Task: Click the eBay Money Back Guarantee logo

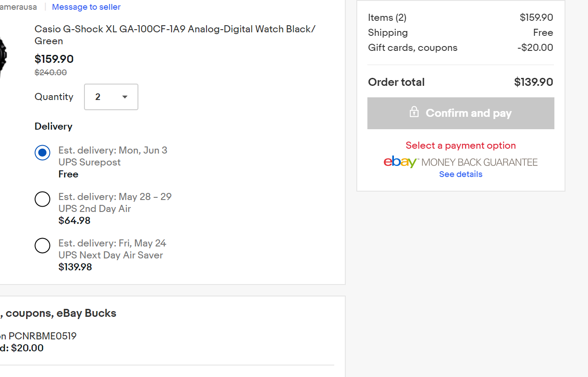Action: click(x=461, y=162)
